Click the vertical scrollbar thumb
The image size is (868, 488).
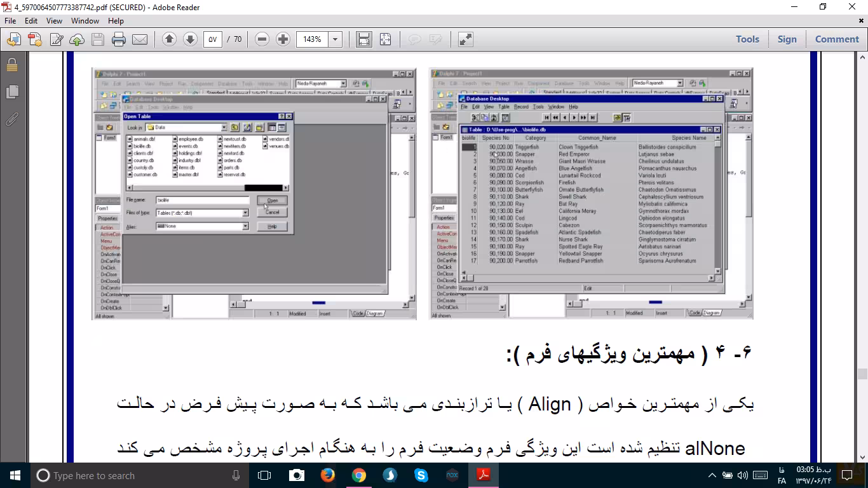click(x=862, y=374)
